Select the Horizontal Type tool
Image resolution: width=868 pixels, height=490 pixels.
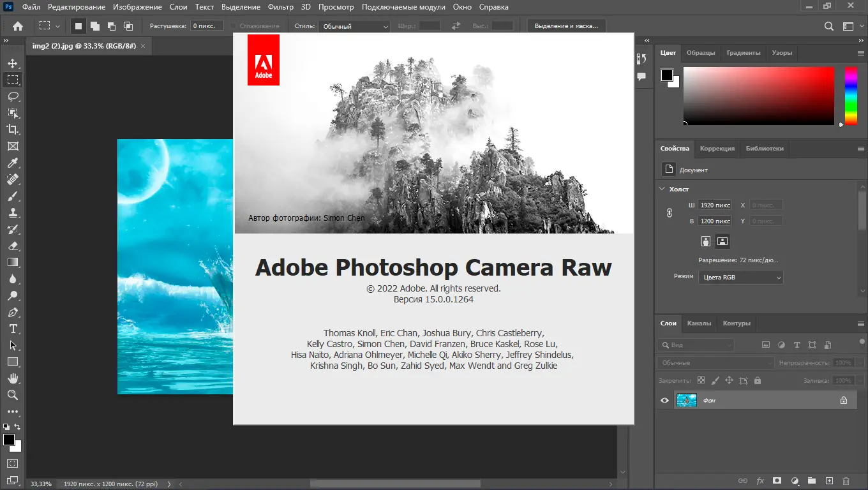point(13,329)
